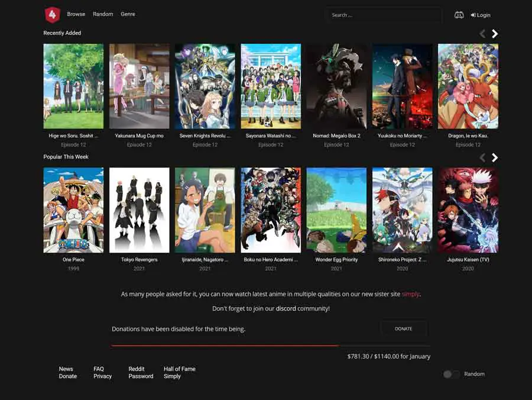The height and width of the screenshot is (400, 532).
Task: Click the Jujutsu Kaisen (TV) title text
Action: [468, 259]
